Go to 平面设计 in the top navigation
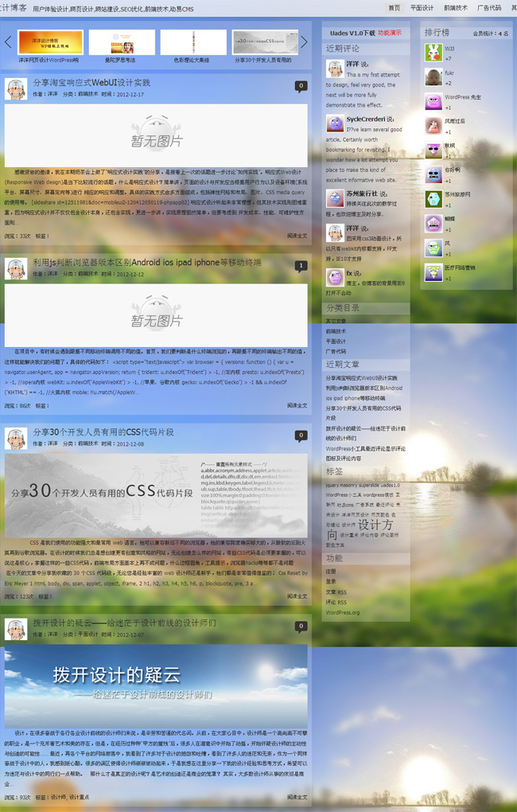This screenshot has width=517, height=812. 422,8
